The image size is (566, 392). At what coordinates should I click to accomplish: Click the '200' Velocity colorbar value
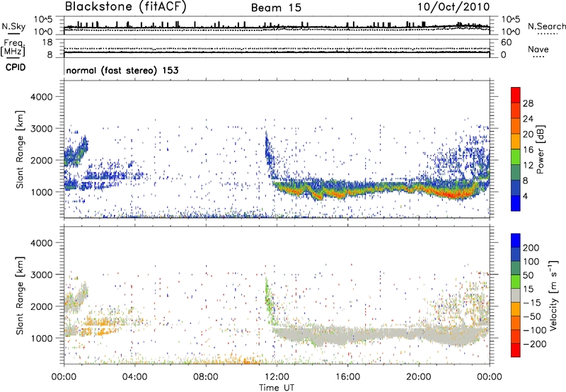(531, 248)
